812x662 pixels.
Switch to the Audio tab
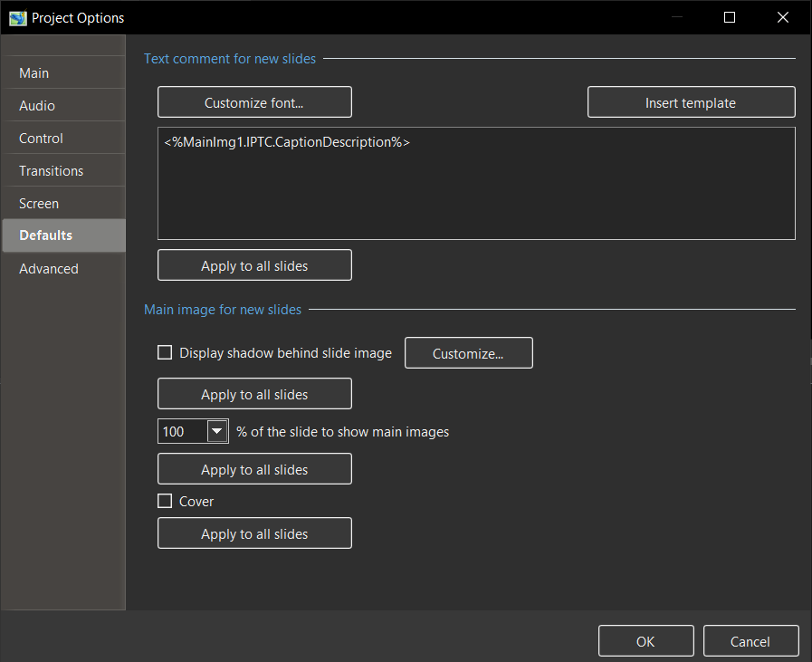click(x=63, y=106)
